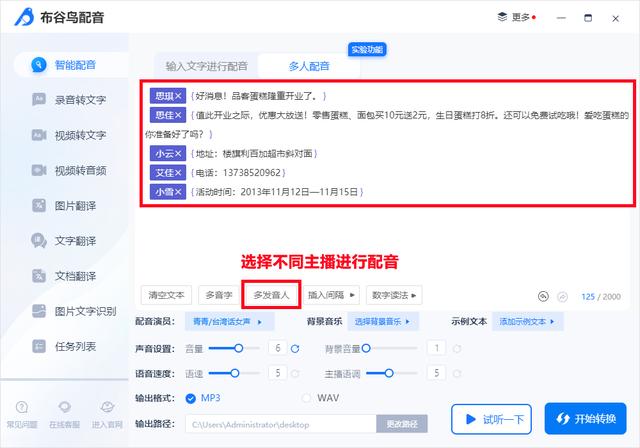Click the 地址 line of text
640x448 pixels.
coord(254,154)
